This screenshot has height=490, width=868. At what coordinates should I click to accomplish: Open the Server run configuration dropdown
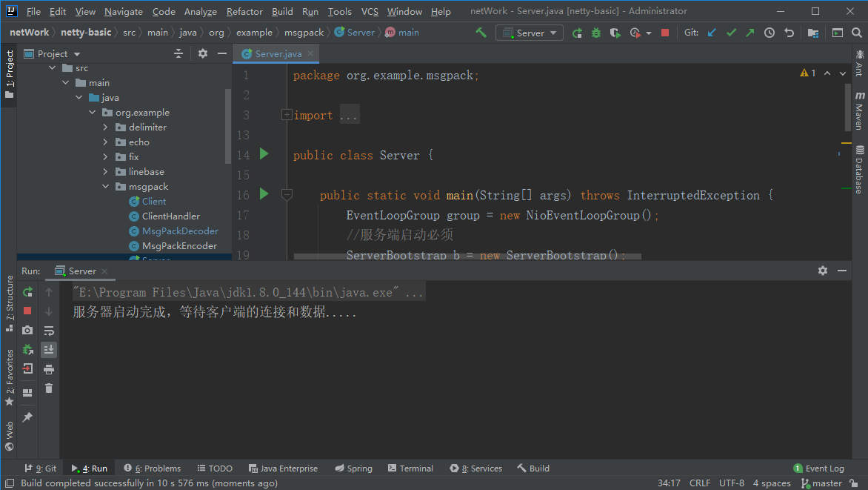[530, 33]
